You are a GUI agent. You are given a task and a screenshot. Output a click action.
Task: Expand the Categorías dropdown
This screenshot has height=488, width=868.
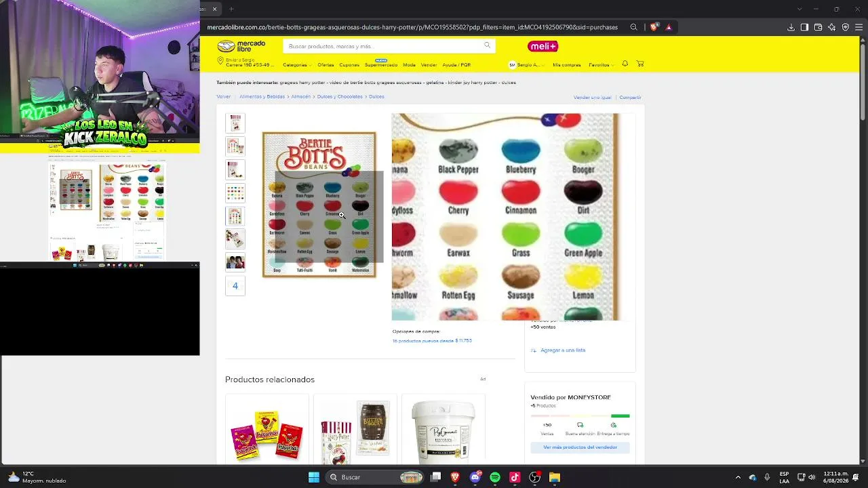point(296,64)
